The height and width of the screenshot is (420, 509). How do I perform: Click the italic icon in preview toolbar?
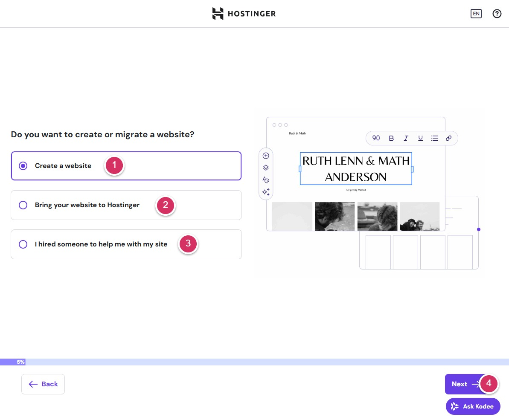406,138
